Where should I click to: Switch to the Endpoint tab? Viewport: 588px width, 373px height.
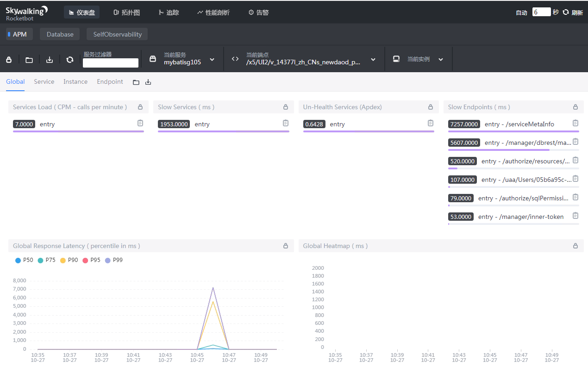pyautogui.click(x=110, y=81)
